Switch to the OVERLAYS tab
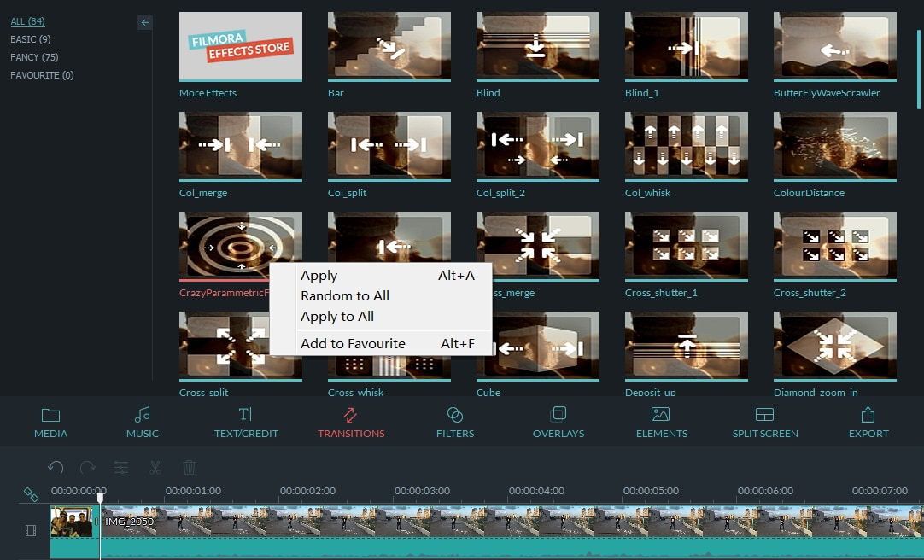The height and width of the screenshot is (560, 924). click(x=558, y=423)
